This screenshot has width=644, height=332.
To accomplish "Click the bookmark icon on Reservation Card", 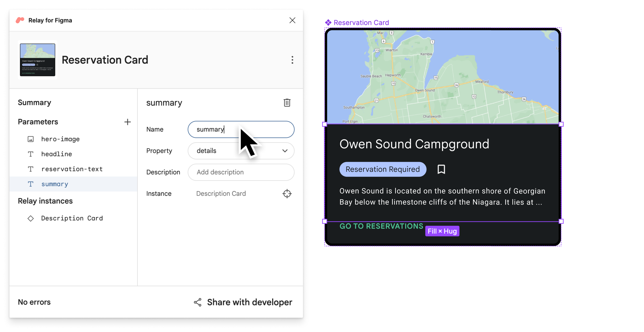I will (441, 169).
